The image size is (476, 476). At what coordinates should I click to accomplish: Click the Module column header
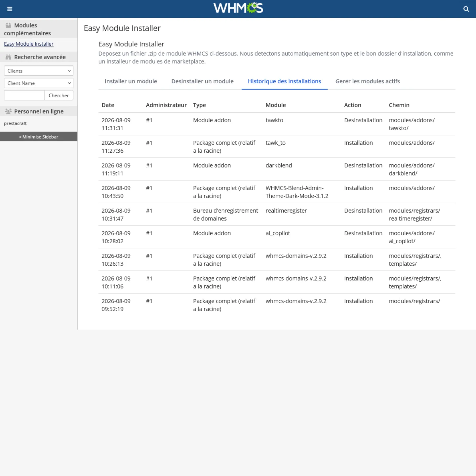(276, 105)
